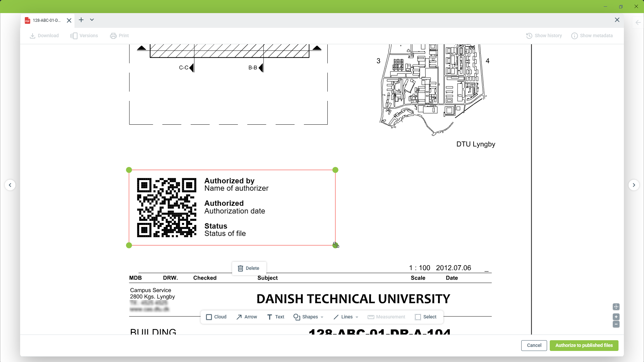
Task: Select the Arrow annotation tool
Action: [247, 317]
